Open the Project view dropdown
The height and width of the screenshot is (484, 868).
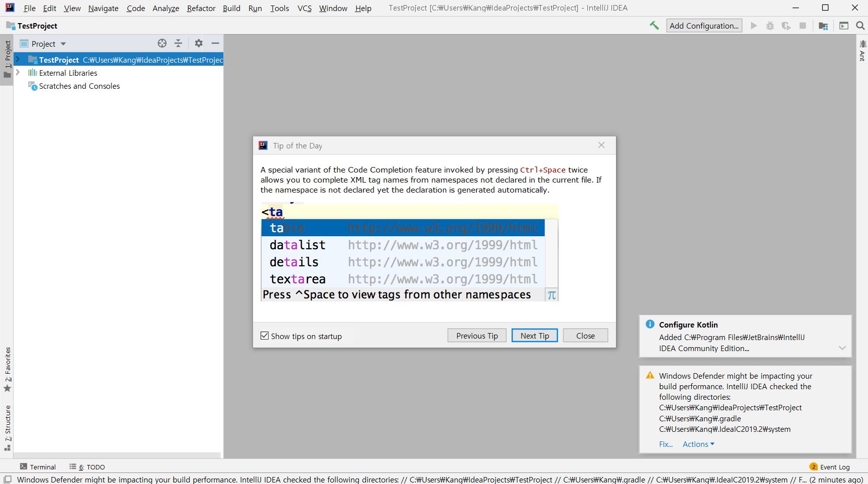[63, 44]
